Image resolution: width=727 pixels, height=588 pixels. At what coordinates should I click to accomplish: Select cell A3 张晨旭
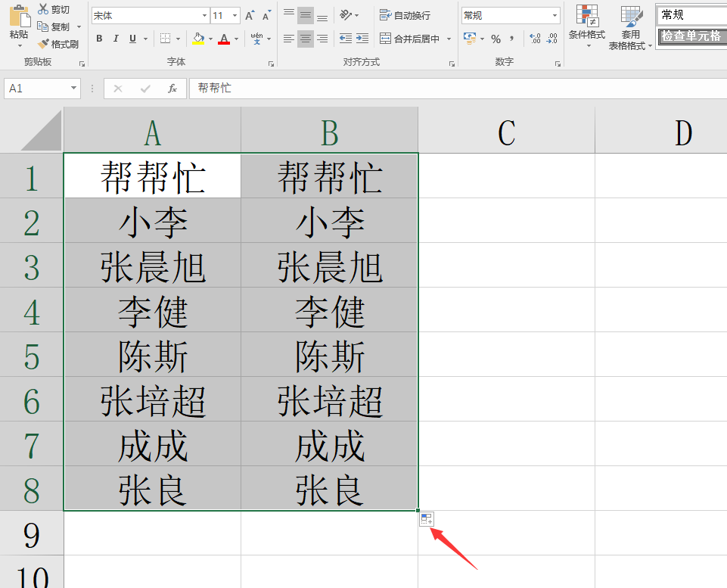click(153, 266)
